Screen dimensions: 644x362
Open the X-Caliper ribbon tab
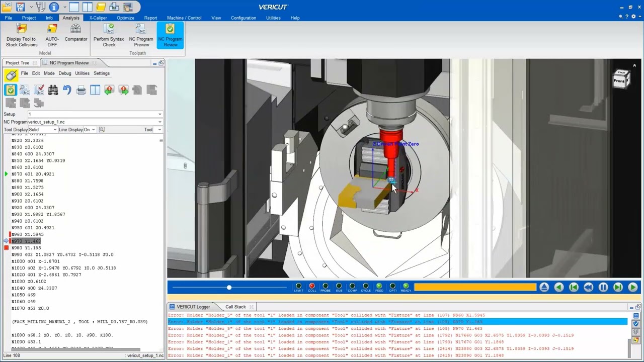(x=98, y=18)
